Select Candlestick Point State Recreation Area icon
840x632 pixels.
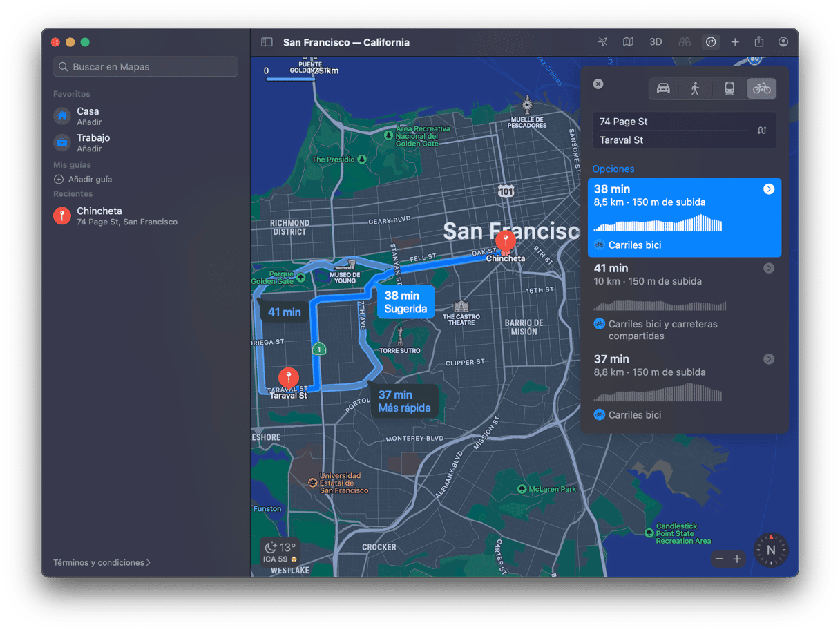649,533
